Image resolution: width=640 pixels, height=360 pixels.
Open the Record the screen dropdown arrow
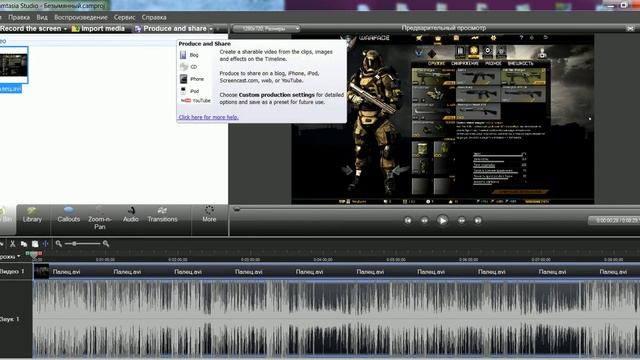(x=65, y=29)
